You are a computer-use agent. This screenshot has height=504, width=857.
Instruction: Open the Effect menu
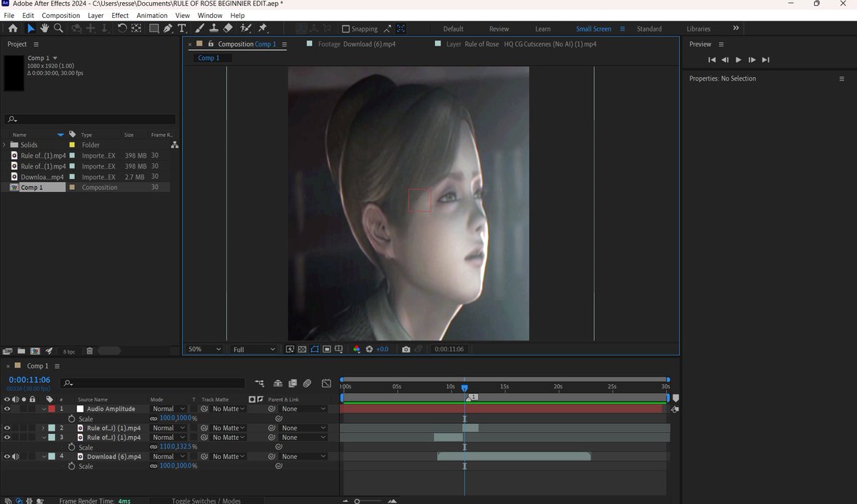[x=120, y=15]
